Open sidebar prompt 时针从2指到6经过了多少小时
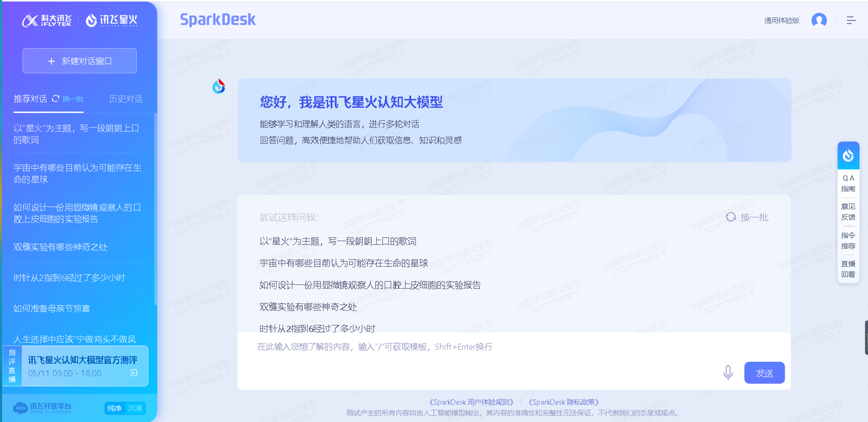Viewport: 868px width, 422px height. (69, 278)
